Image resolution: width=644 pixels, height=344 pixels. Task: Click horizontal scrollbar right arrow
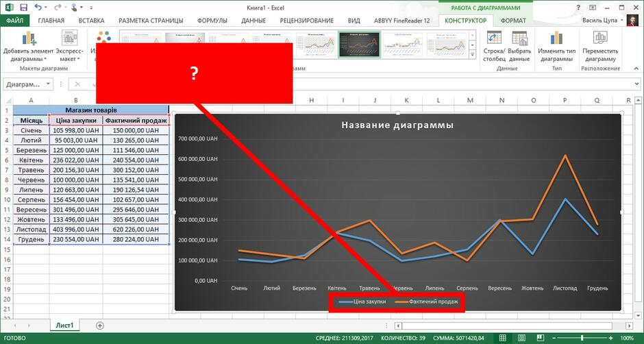point(629,325)
